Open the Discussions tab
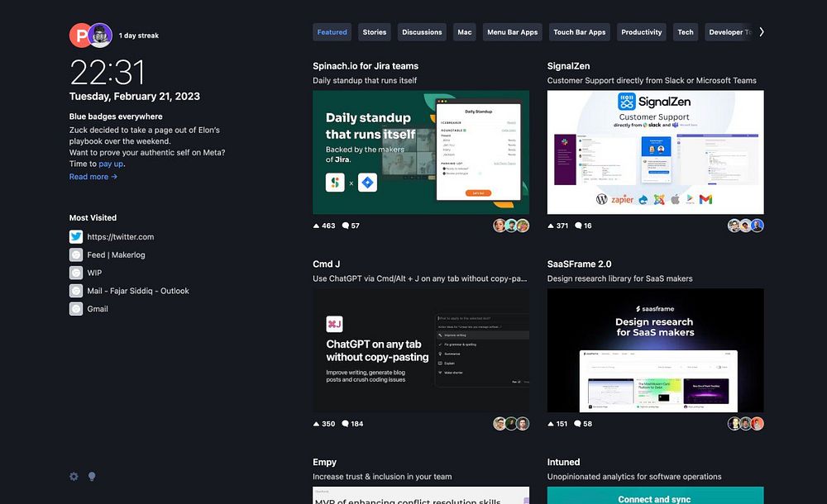827x504 pixels. point(422,32)
